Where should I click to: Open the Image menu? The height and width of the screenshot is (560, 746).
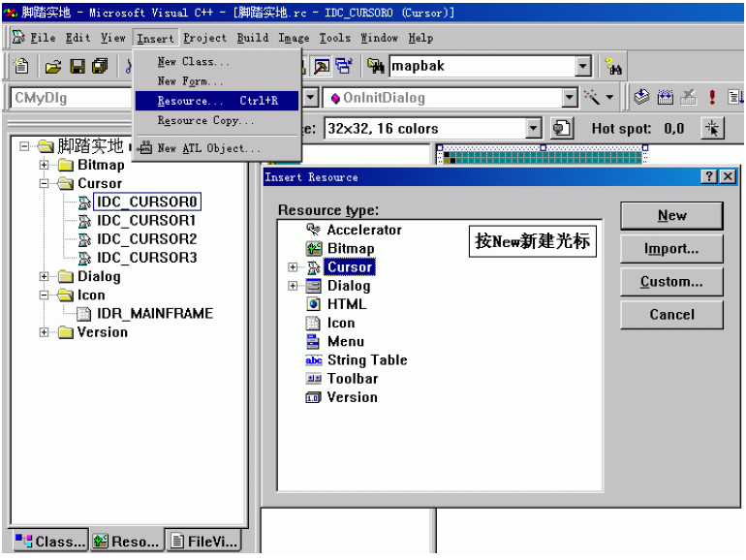click(294, 38)
